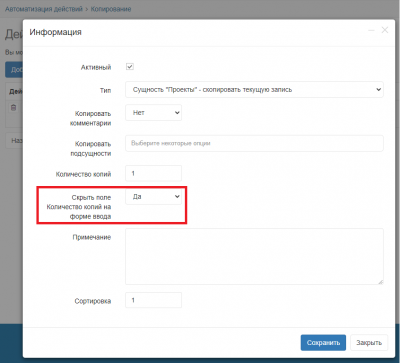The image size is (400, 363).
Task: Toggle the Активный checkbox
Action: tap(130, 67)
